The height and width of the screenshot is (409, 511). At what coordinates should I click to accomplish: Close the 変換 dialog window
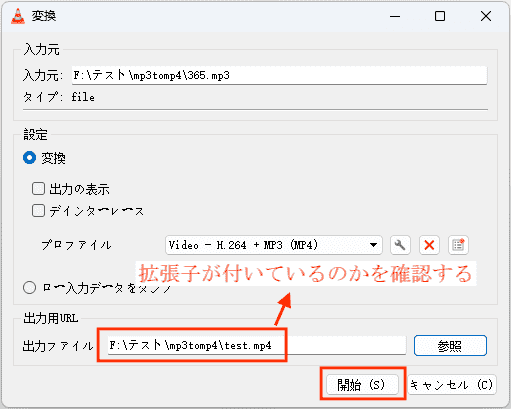tap(486, 16)
